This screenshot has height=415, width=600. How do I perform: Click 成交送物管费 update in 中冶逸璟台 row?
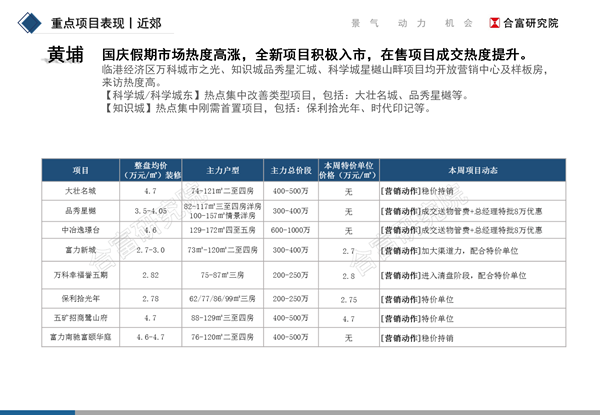(x=473, y=230)
